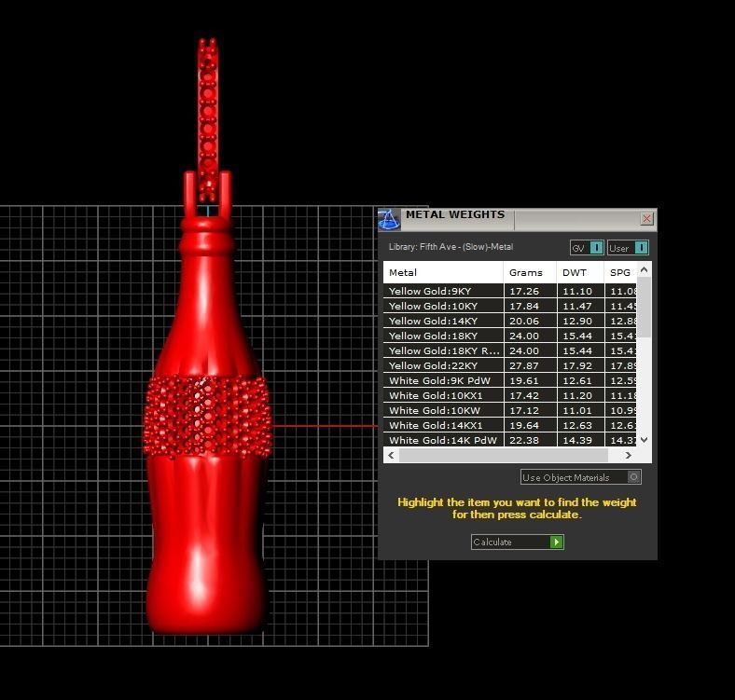Click the table's scroll up arrow
This screenshot has height=700, width=735.
645,269
